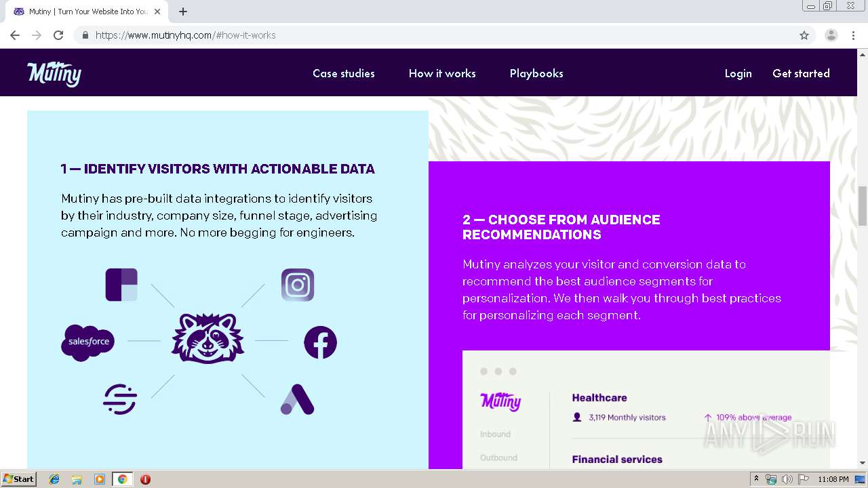Screen dimensions: 868x488
Task: Open Chrome's three-dot menu
Action: tap(854, 35)
